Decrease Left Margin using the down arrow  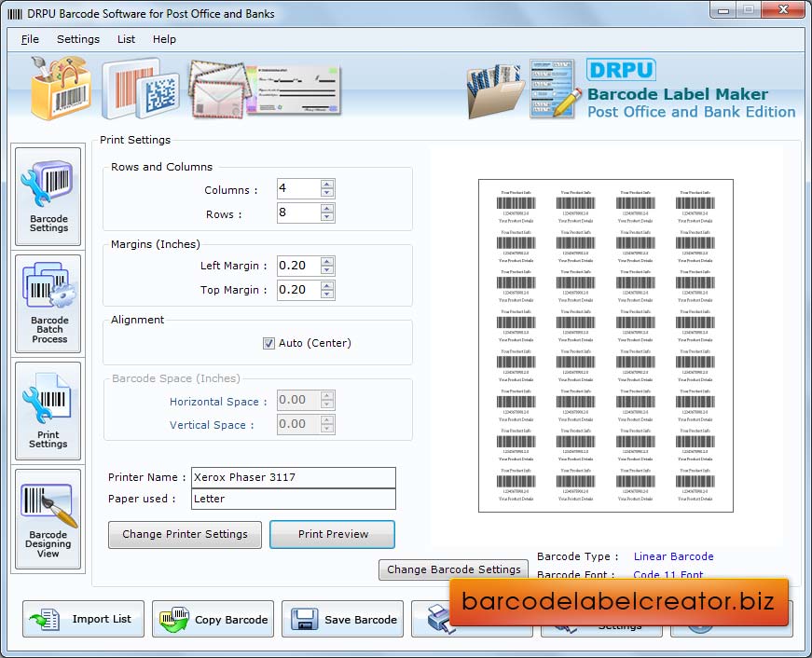click(327, 270)
